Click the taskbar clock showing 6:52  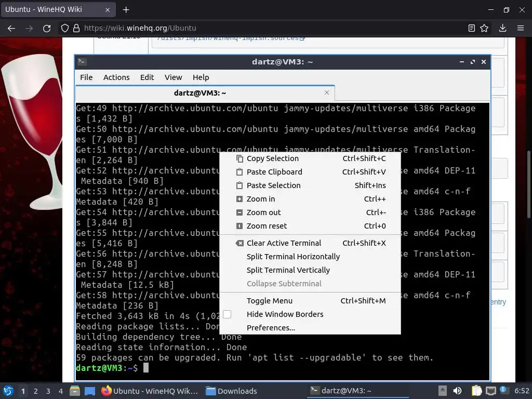[522, 391]
